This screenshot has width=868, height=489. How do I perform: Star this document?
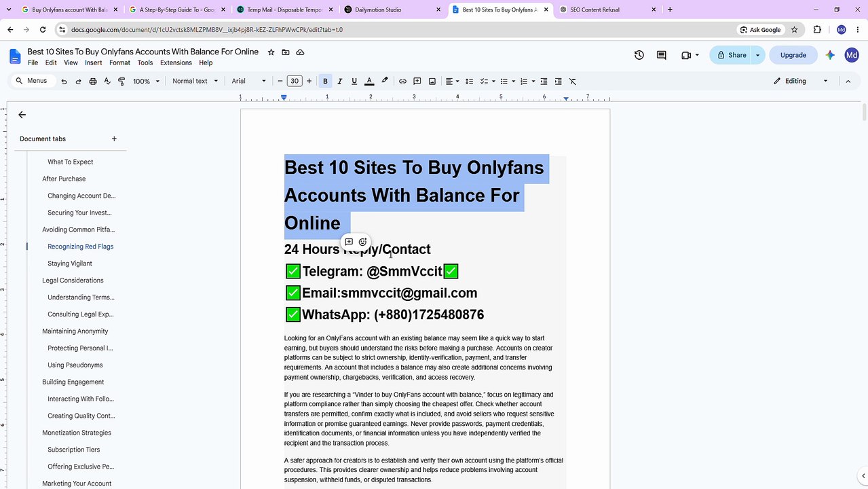tap(271, 52)
